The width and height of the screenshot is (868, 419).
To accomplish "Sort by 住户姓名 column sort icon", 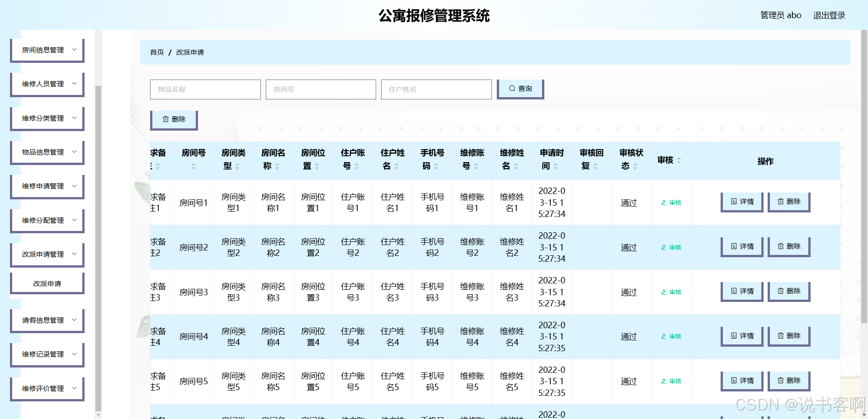I will [396, 166].
